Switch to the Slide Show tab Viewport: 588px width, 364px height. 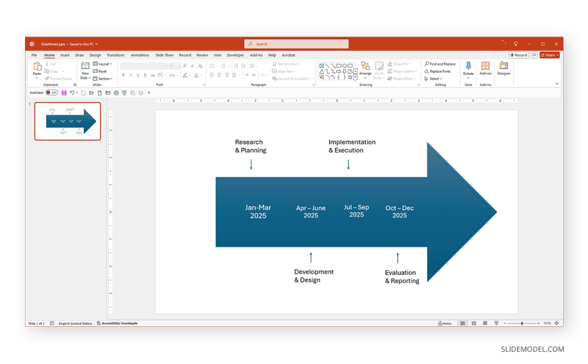164,55
